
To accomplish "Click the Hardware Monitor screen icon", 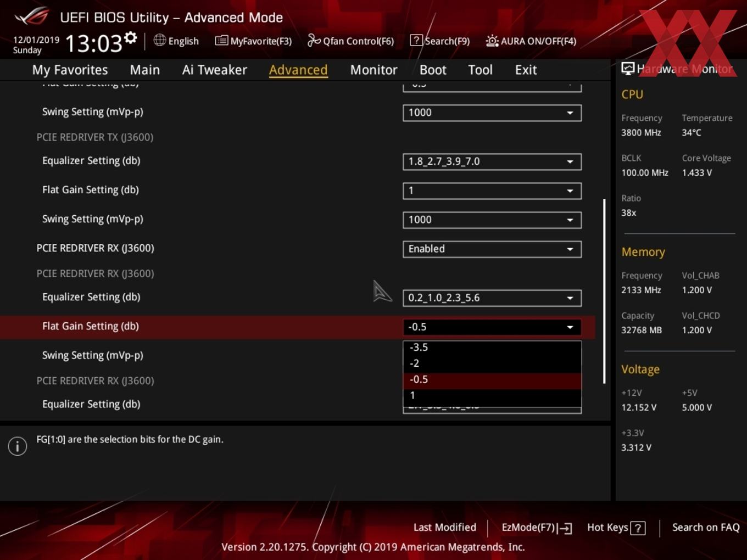I will pyautogui.click(x=628, y=69).
